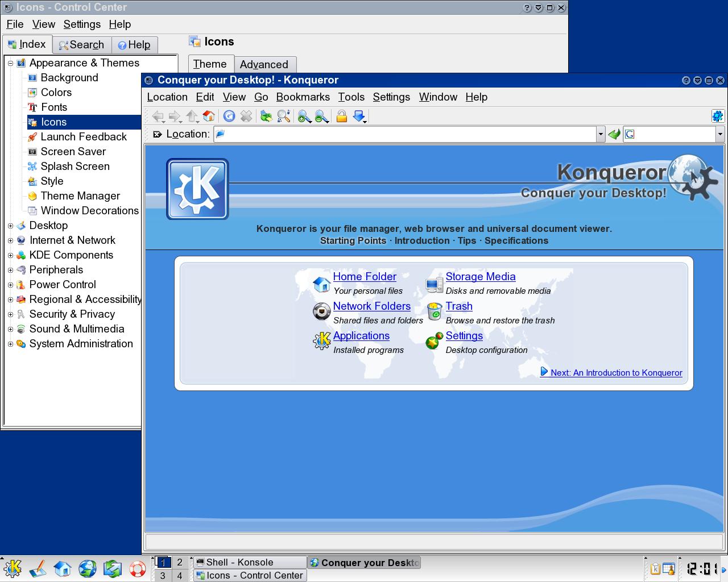The image size is (728, 582).
Task: Open the search bar dropdown arrow
Action: (720, 134)
